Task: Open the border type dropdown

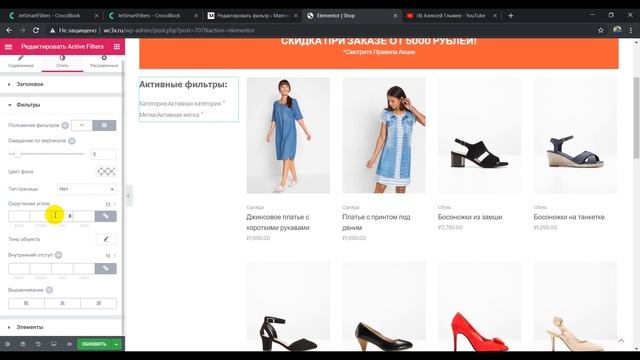Action: 87,189
